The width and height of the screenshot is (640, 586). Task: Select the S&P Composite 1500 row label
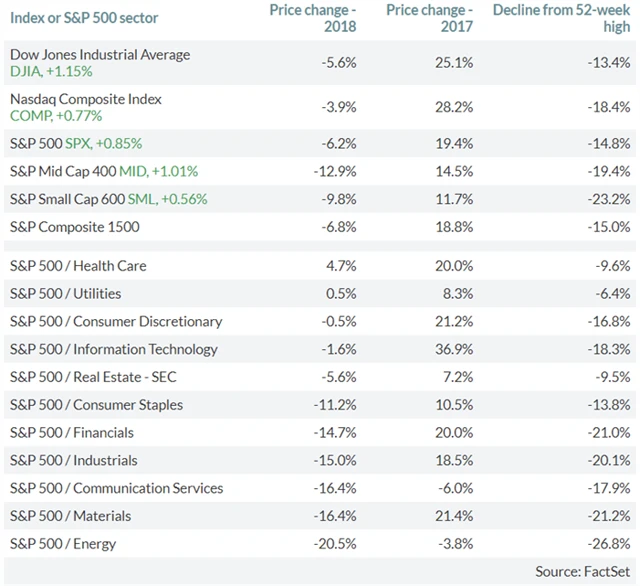pos(74,227)
